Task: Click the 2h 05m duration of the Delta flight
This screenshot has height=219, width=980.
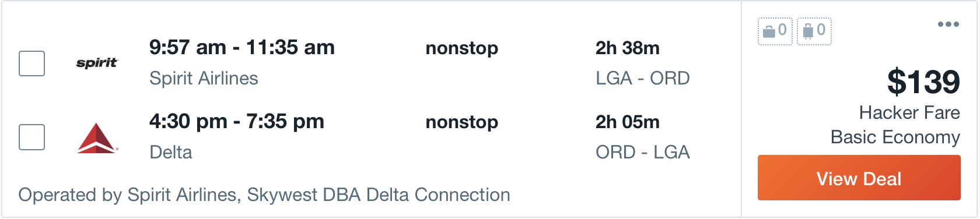Action: 627,122
